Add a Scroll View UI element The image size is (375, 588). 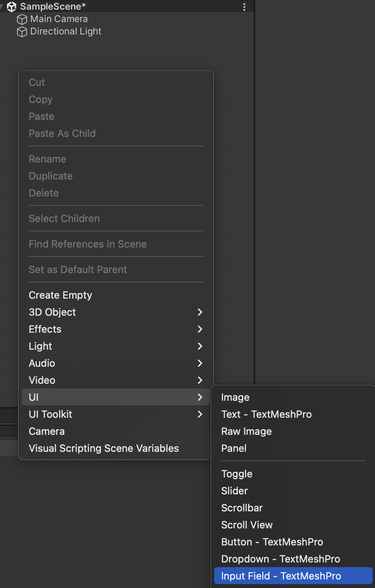(247, 525)
